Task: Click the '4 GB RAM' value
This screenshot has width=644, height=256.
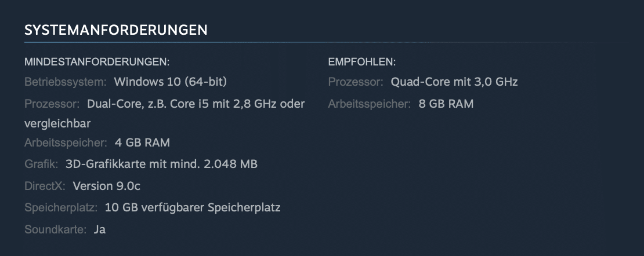Action: 142,142
